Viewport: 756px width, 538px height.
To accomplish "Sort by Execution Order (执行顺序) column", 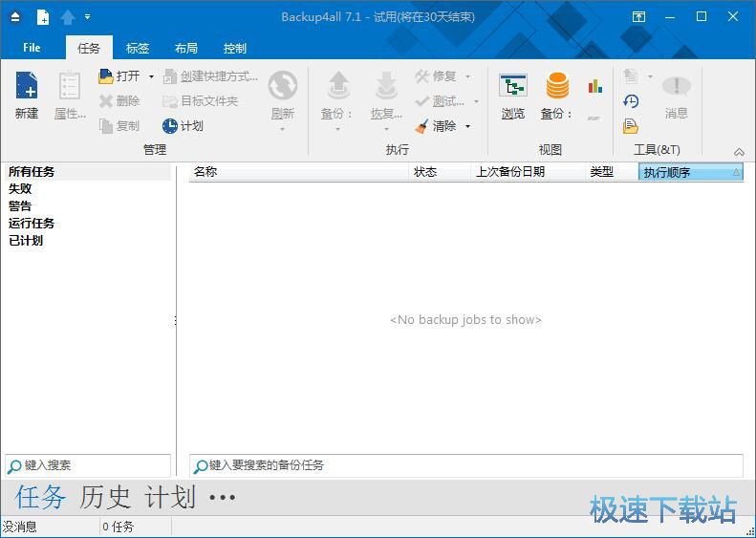I will point(691,172).
